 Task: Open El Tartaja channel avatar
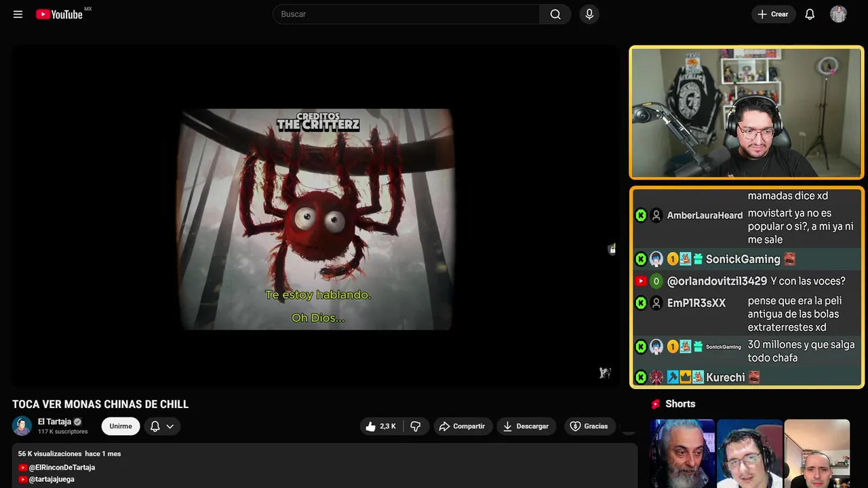point(22,426)
